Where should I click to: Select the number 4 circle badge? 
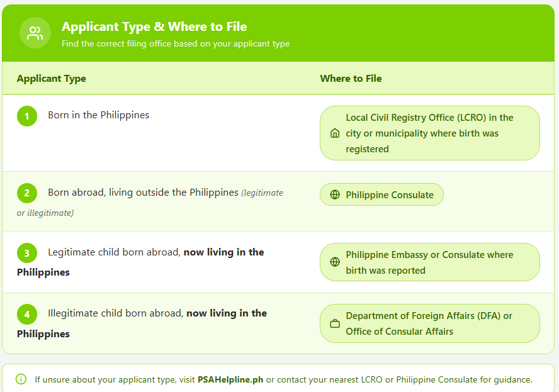point(27,315)
